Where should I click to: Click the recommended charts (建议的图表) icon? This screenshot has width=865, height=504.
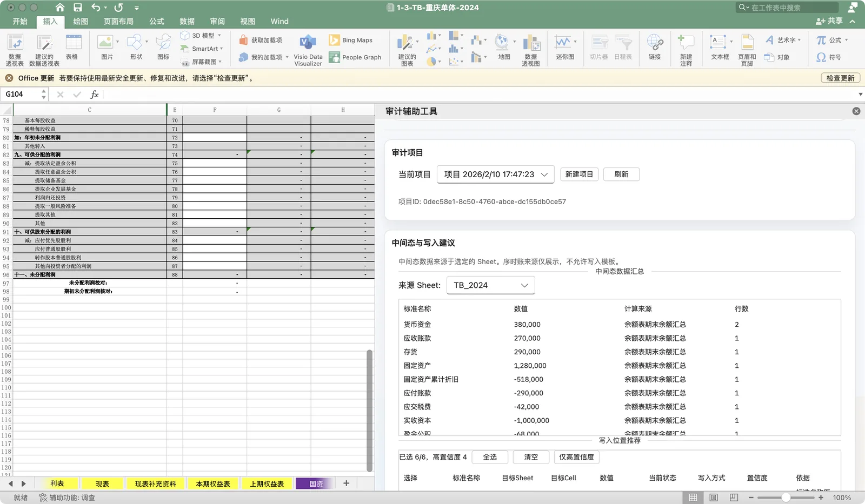click(407, 49)
